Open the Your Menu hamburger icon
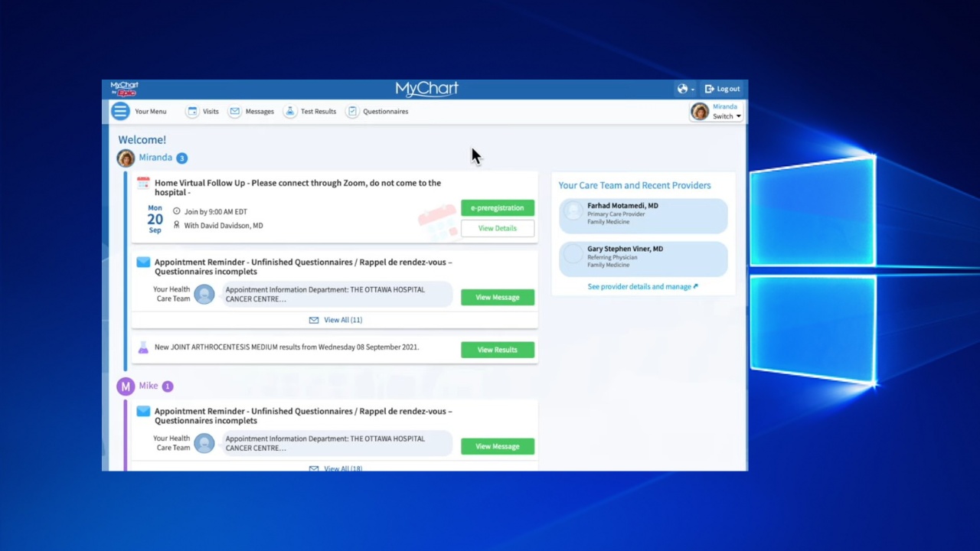Screen dimensions: 980x551 120,111
